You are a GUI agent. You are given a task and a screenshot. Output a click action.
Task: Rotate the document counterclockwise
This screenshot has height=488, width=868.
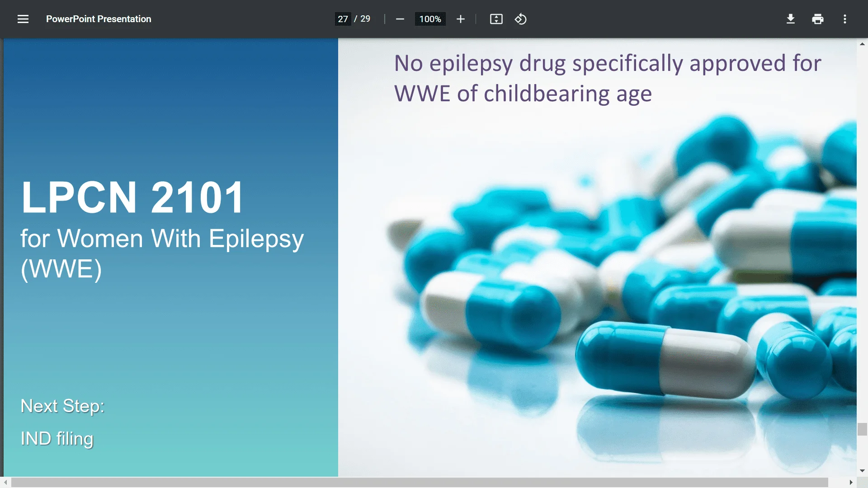click(x=521, y=19)
